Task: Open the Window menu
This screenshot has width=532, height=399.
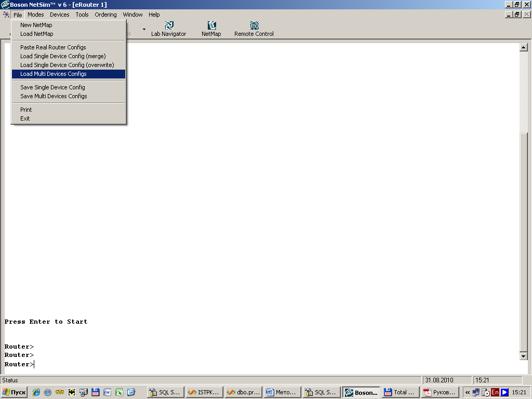Action: [132, 15]
